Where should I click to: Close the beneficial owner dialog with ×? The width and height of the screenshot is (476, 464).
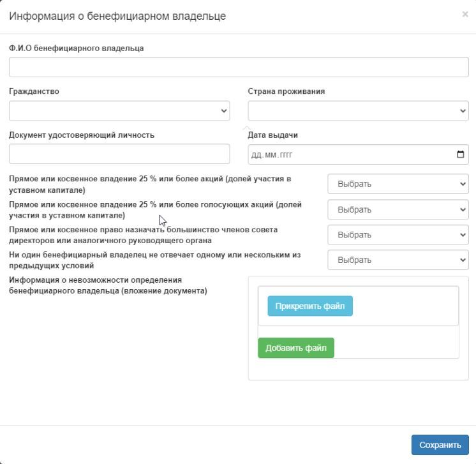(465, 14)
